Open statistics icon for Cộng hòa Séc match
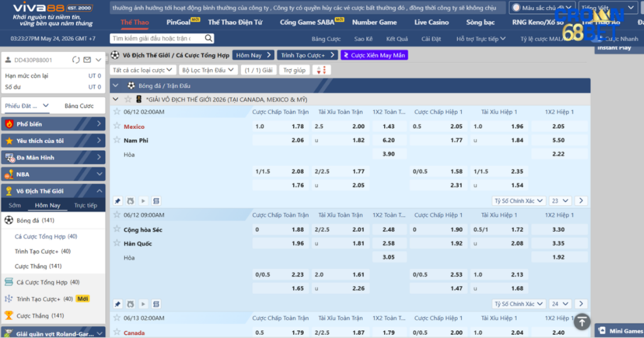This screenshot has width=644, height=338. coord(131,304)
